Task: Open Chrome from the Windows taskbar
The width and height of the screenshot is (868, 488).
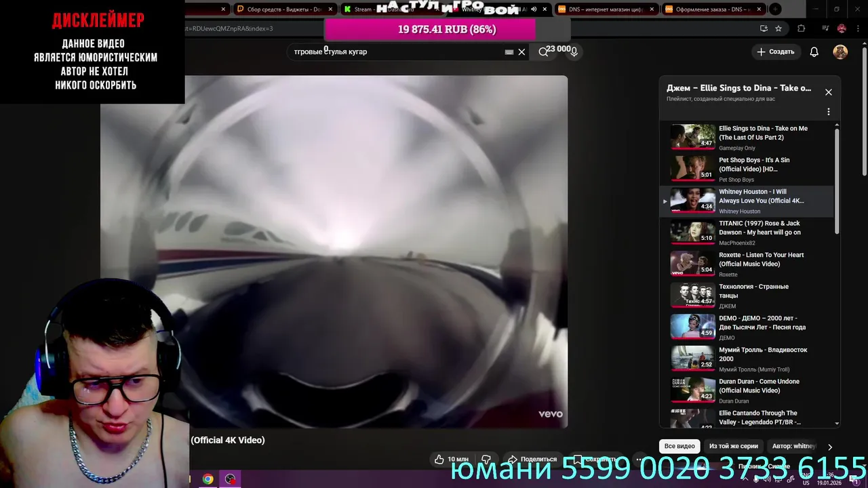Action: [x=208, y=479]
